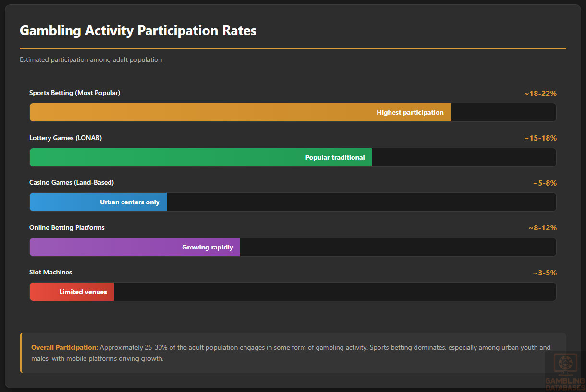The height and width of the screenshot is (392, 586).
Task: Select the "Lottery Games (LONAB)" label
Action: [65, 138]
